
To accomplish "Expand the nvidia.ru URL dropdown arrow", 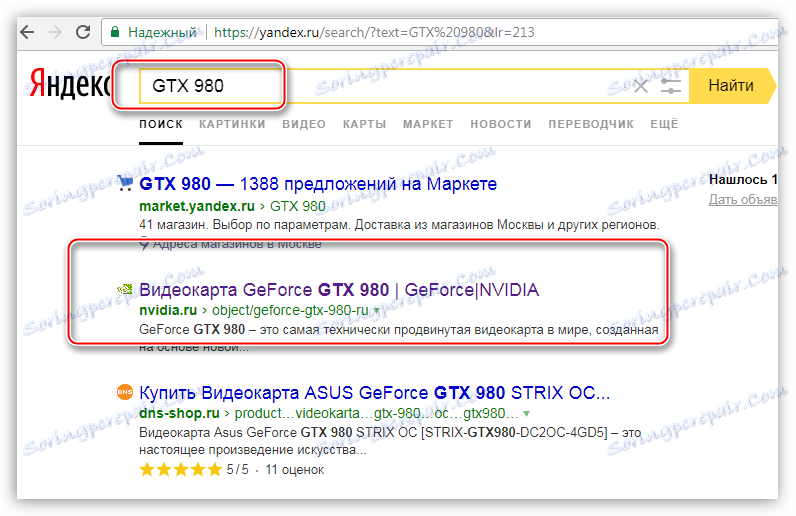I will click(x=377, y=310).
